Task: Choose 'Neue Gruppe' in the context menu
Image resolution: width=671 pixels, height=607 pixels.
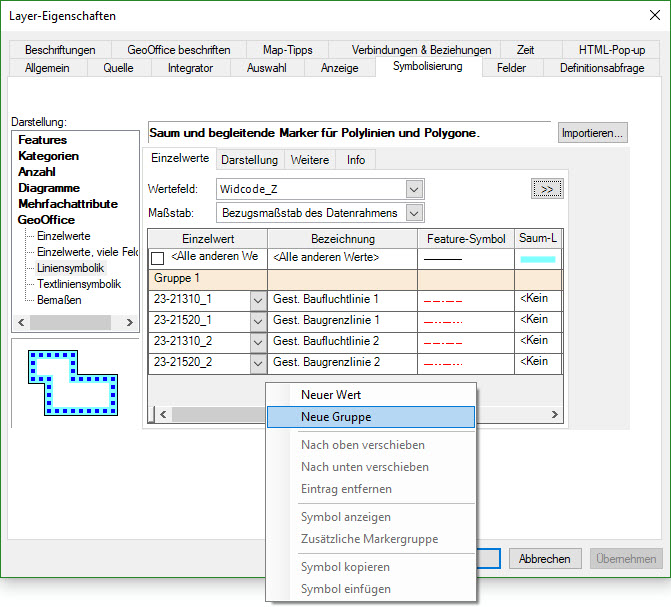Action: point(336,417)
